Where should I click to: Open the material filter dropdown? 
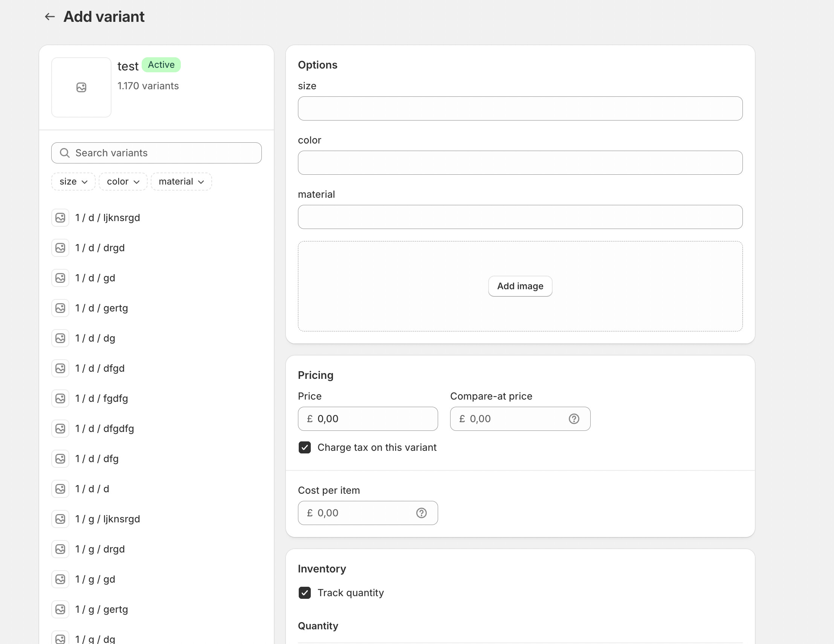181,182
